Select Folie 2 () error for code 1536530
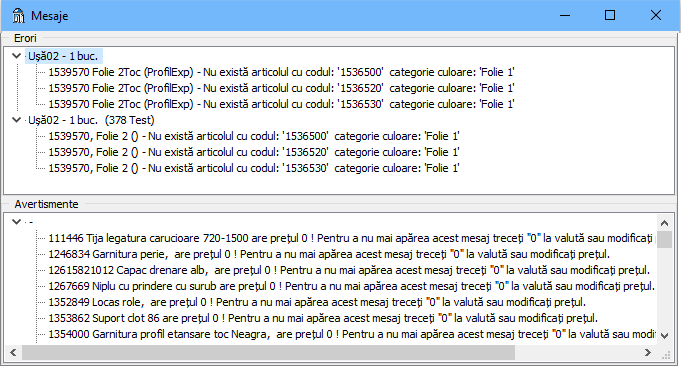The height and width of the screenshot is (366, 681). coord(254,168)
